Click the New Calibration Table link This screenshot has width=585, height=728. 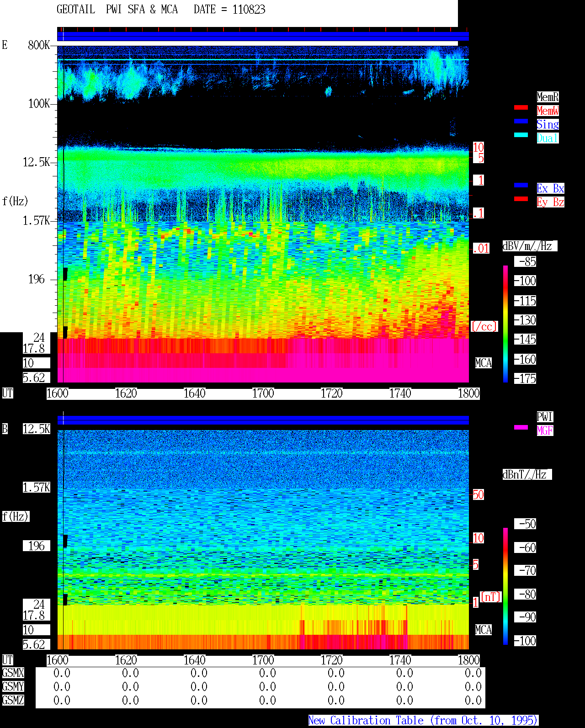click(x=423, y=721)
